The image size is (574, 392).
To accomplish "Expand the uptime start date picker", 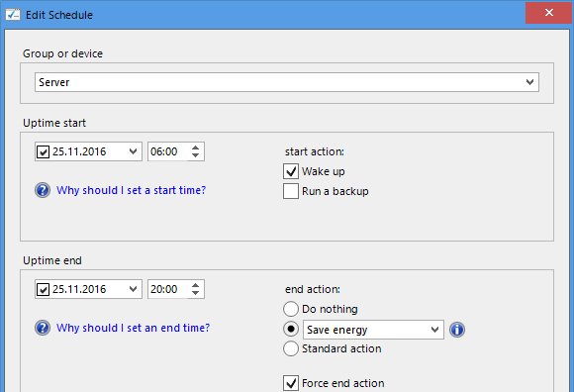I will click(x=133, y=151).
